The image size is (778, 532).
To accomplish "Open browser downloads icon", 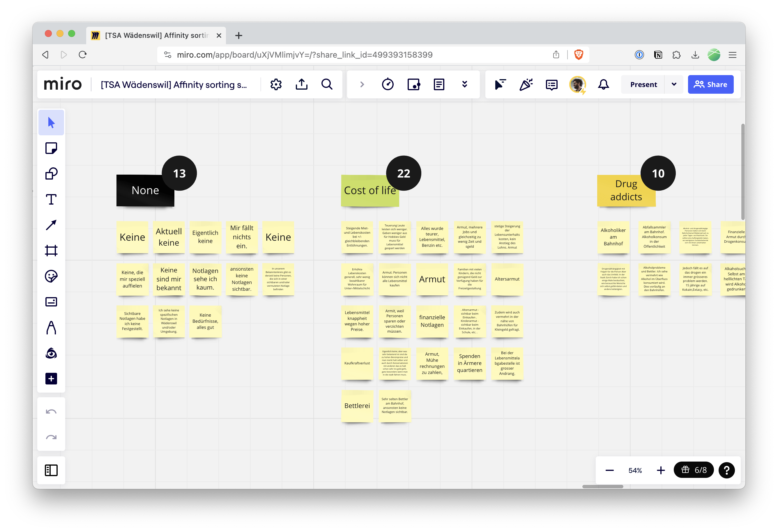I will tap(695, 54).
